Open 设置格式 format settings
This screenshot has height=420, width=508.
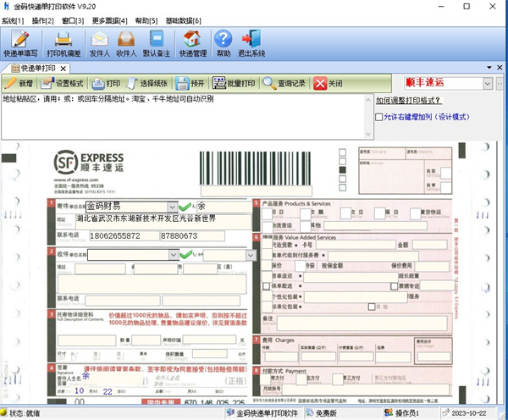point(62,84)
